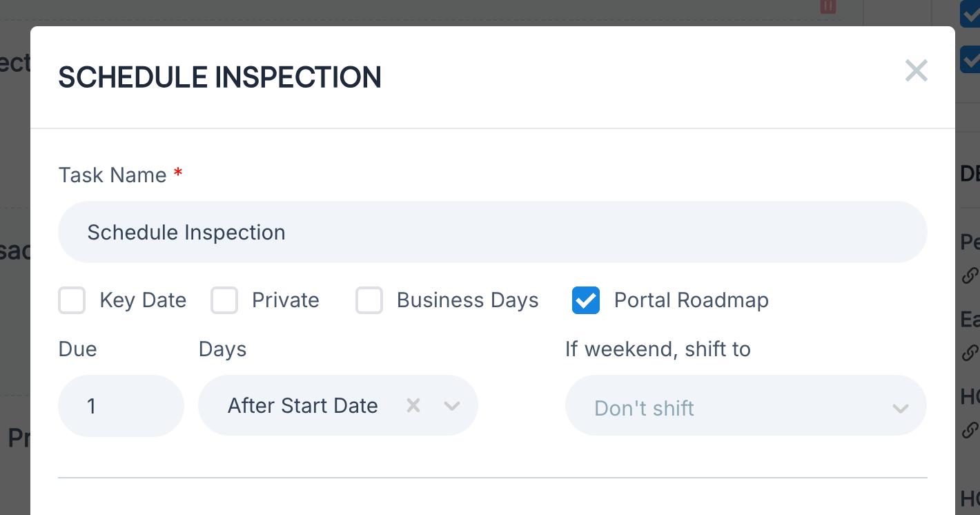Expand the Days dropdown chevron arrow
The height and width of the screenshot is (515, 980).
[452, 405]
